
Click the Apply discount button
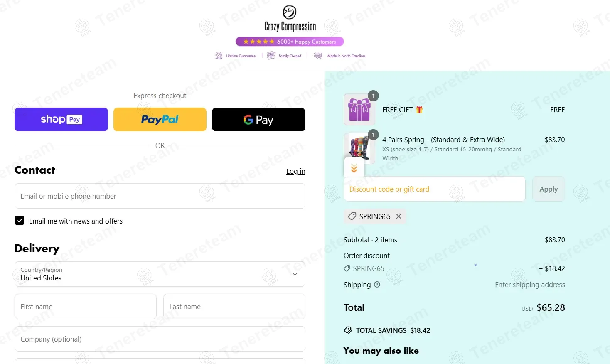(549, 189)
